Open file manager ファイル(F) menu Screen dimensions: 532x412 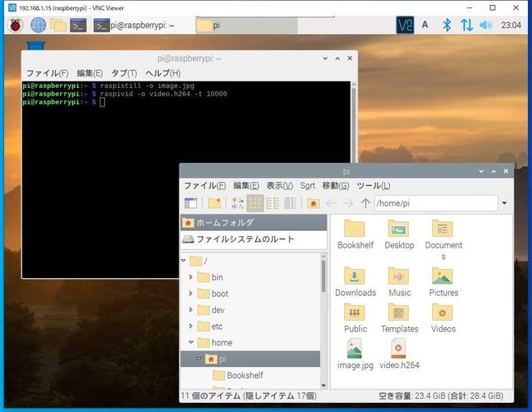(x=204, y=185)
